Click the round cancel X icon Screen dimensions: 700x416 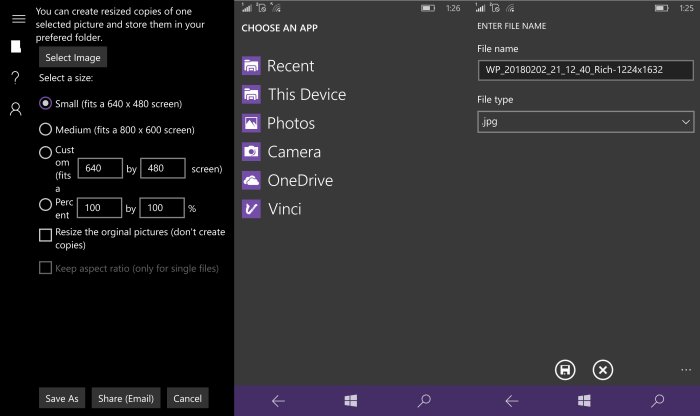(603, 370)
